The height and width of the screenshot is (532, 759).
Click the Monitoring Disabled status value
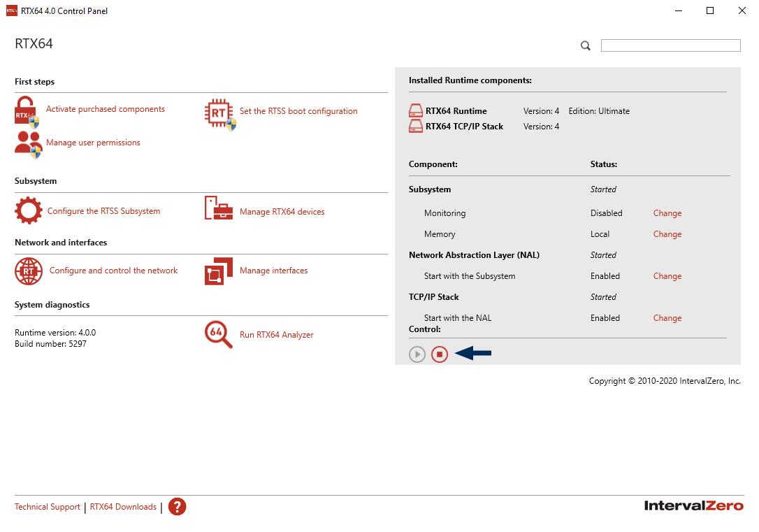pos(607,213)
